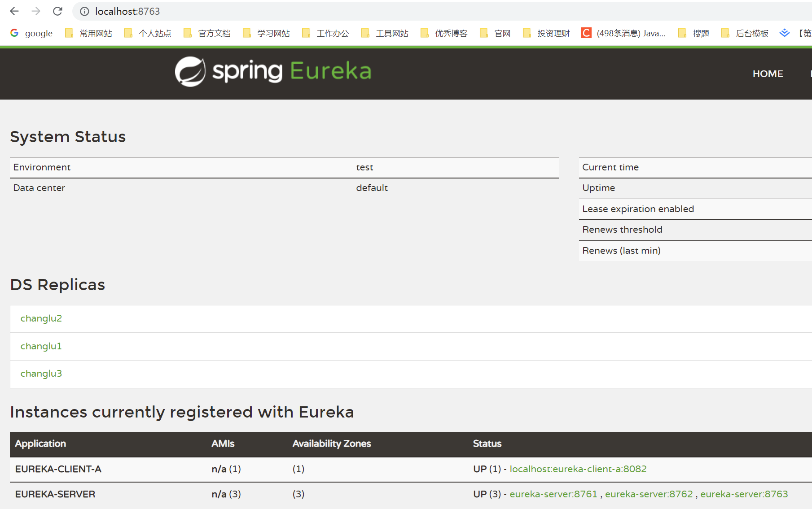Open the eureka-server:8761 instance link

[x=553, y=494]
